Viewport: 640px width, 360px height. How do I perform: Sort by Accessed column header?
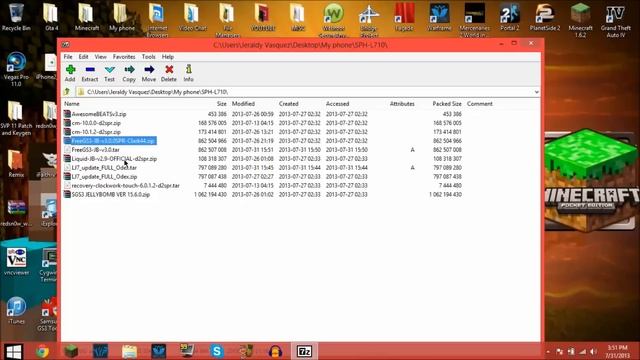coord(338,104)
